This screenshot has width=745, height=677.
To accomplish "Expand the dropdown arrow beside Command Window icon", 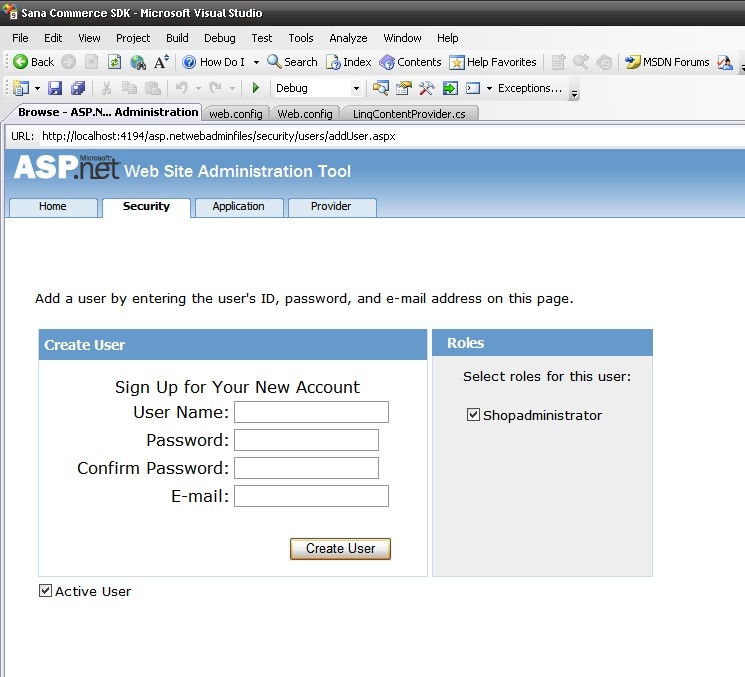I will coord(489,88).
